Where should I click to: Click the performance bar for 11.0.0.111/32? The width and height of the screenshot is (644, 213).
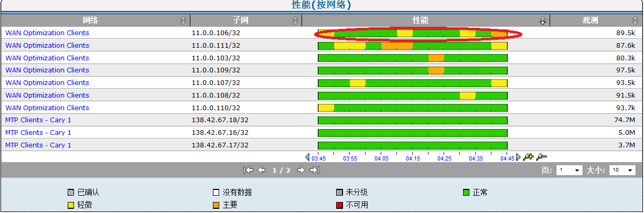click(x=413, y=46)
